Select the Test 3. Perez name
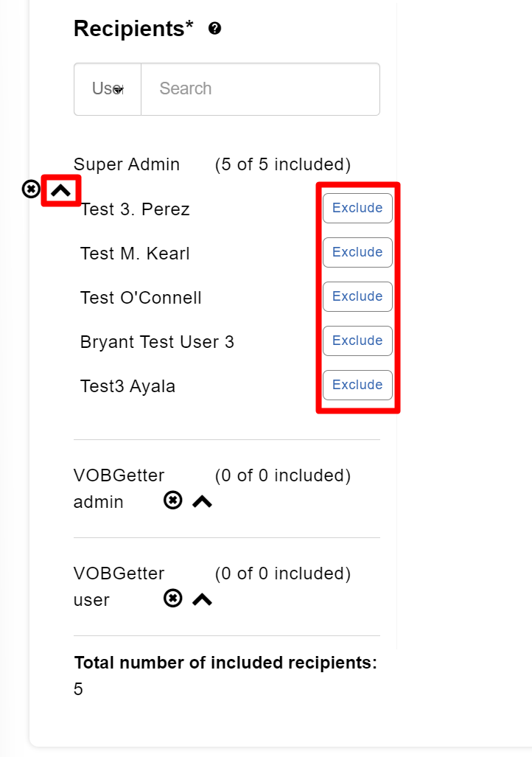The width and height of the screenshot is (532, 757). click(135, 209)
